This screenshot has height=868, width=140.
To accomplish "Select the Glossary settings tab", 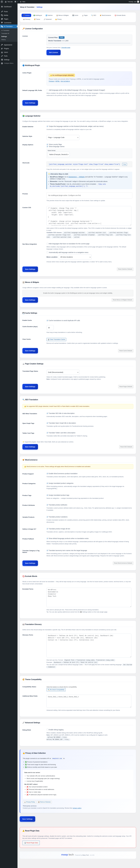I will (x=27, y=19).
